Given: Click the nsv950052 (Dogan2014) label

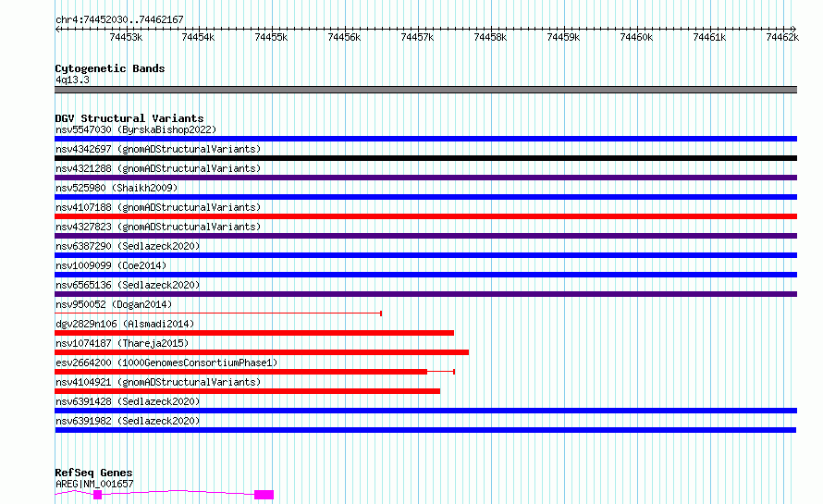Looking at the screenshot, I should [114, 304].
